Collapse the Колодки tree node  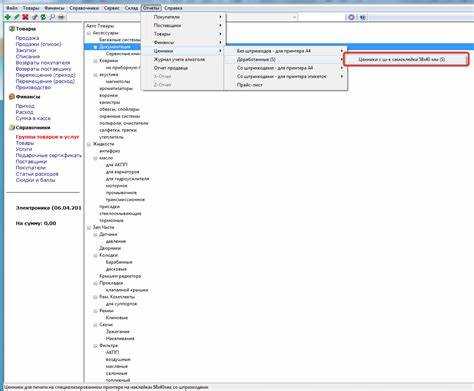95,255
